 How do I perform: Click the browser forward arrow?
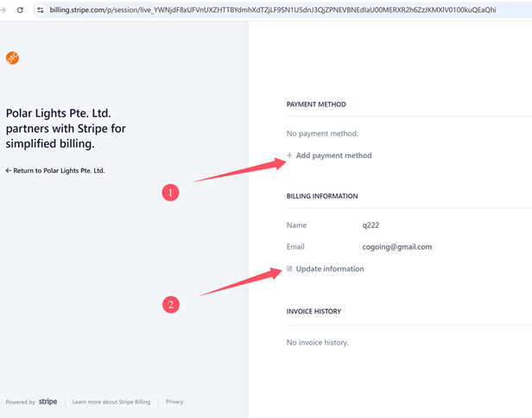tap(3, 9)
